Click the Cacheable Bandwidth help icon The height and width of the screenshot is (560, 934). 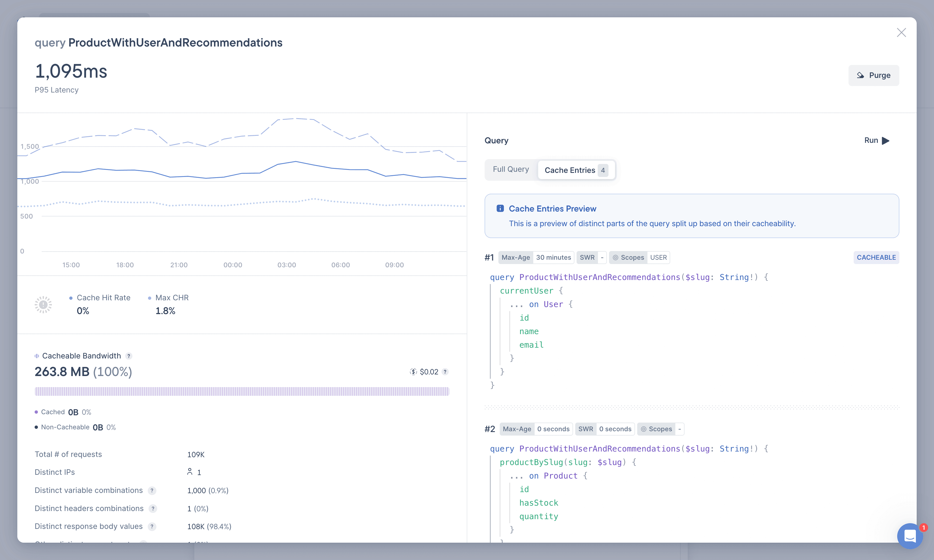[129, 355]
